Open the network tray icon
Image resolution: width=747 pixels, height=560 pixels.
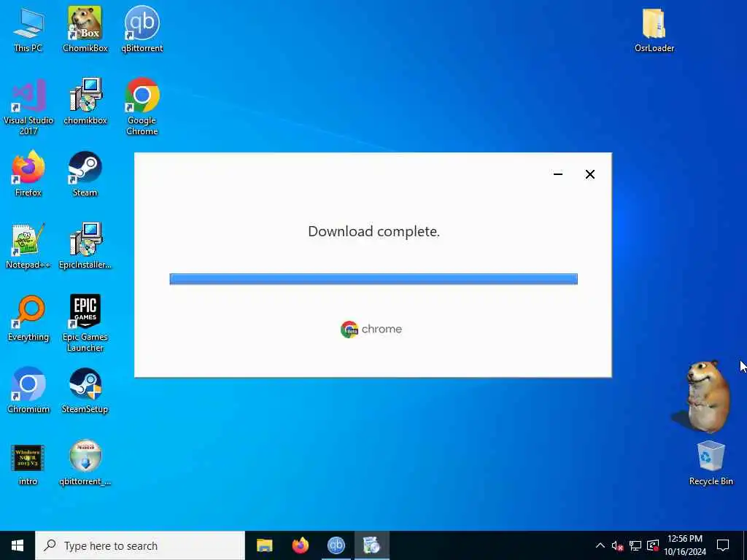pos(635,545)
